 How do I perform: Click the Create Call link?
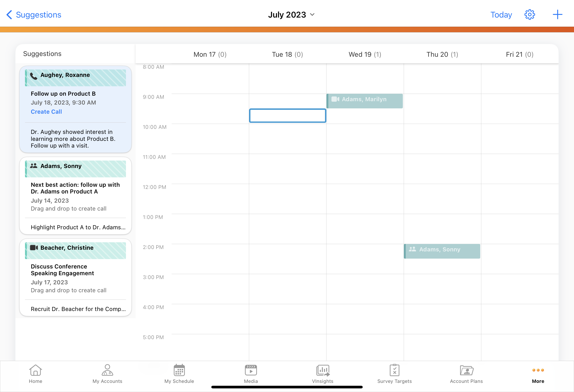point(46,112)
